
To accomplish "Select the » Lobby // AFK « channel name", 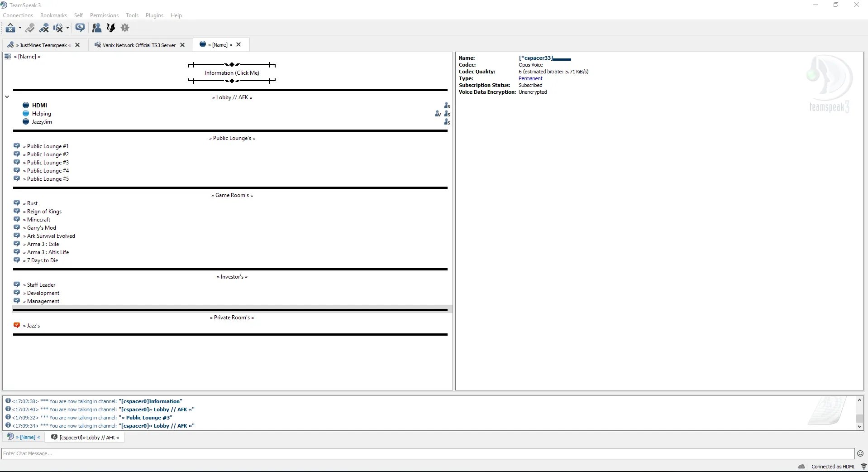I will point(232,97).
